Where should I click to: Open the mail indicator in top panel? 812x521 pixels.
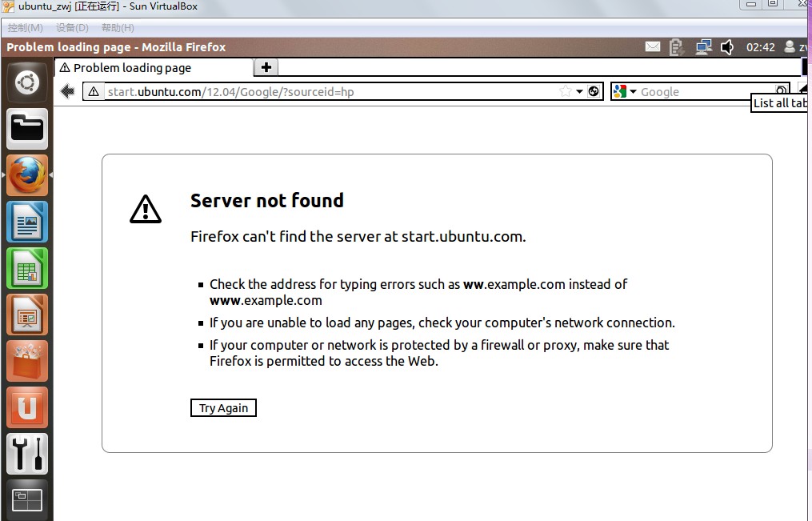coord(653,46)
